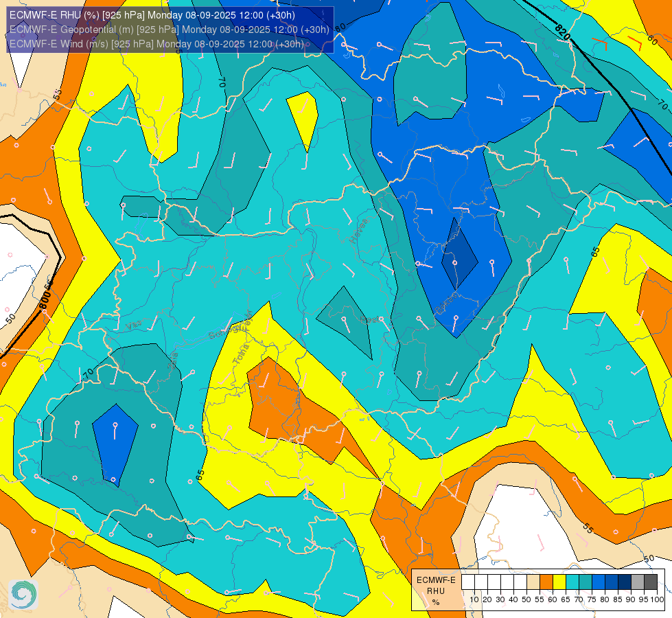The image size is (672, 618).
Task: Pick the white 10–20 legend swatch
Action: coord(481,582)
